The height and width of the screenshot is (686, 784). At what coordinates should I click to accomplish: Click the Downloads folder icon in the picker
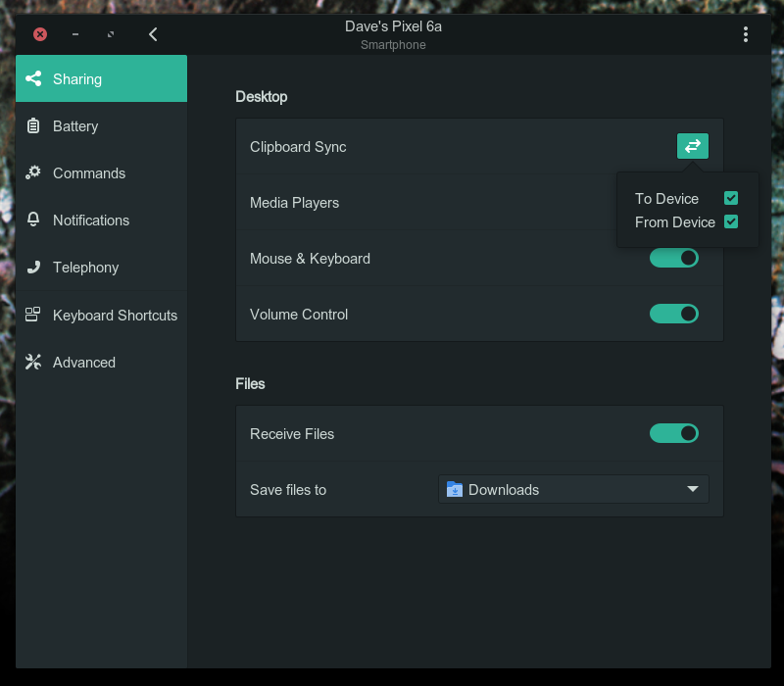click(454, 489)
